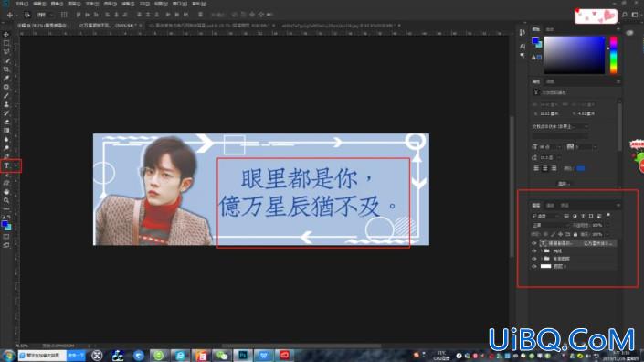
Task: Select the Zoom tool
Action: click(x=6, y=200)
